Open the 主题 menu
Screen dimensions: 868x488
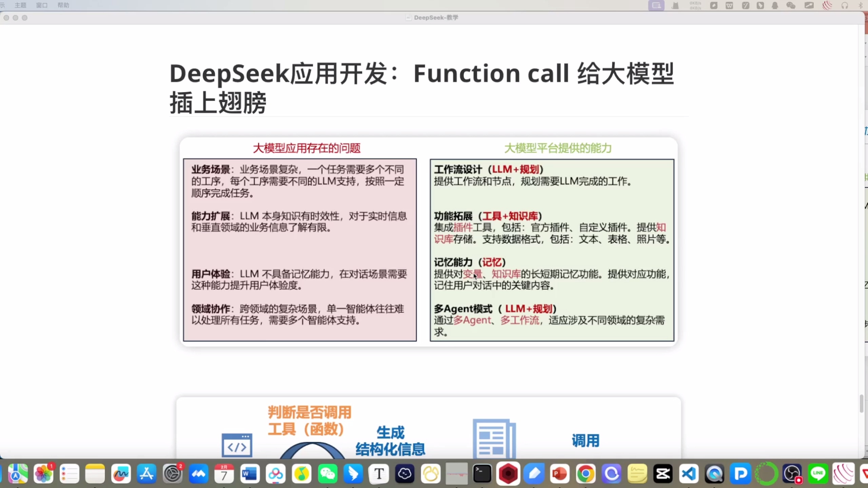coord(20,5)
